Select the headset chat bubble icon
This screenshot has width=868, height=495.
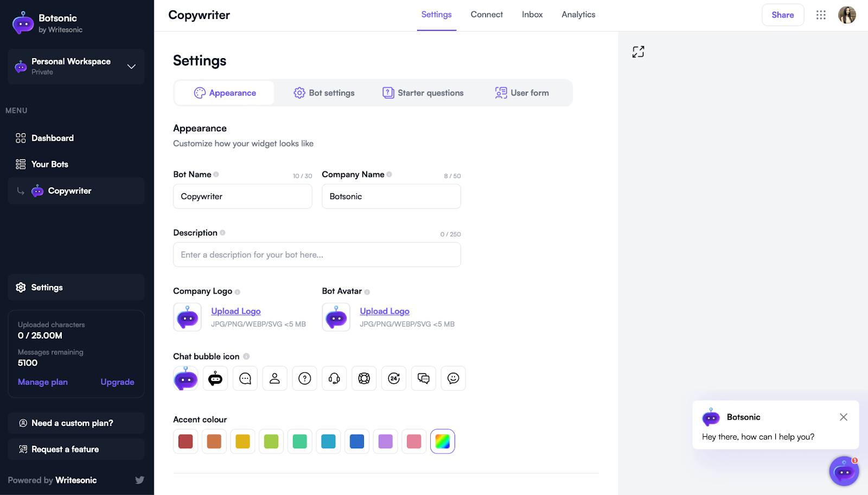[x=334, y=378]
